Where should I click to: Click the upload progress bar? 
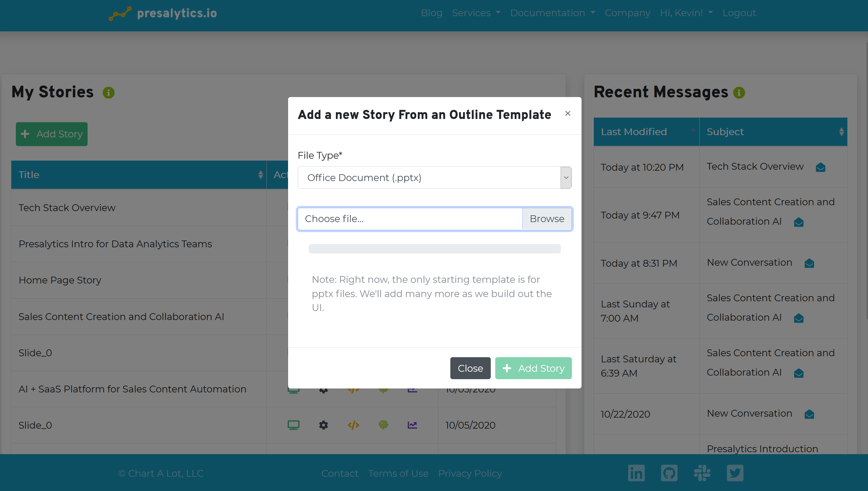[x=434, y=249]
